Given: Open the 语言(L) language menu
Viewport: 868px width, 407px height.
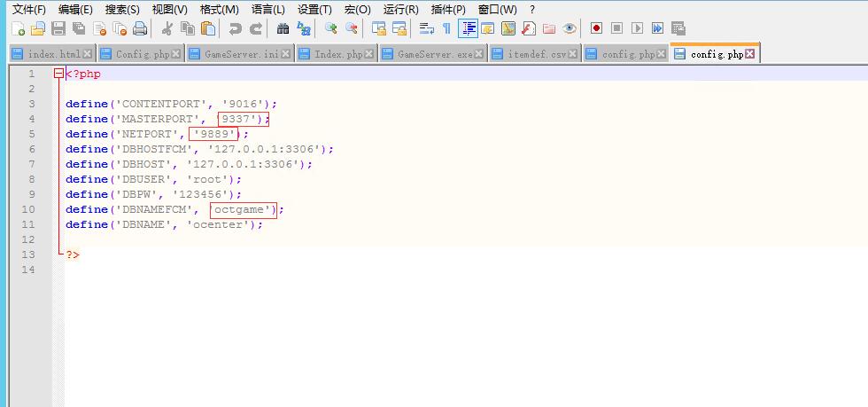Looking at the screenshot, I should point(267,9).
